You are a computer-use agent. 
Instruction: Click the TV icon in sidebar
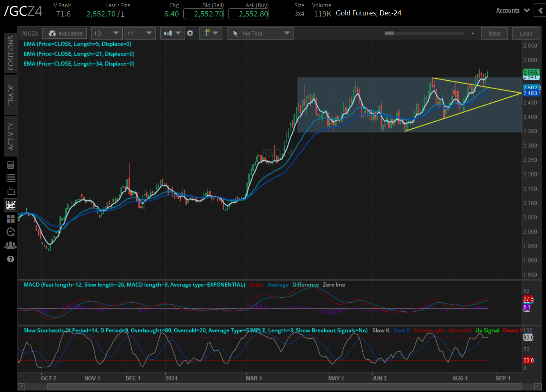point(11,192)
